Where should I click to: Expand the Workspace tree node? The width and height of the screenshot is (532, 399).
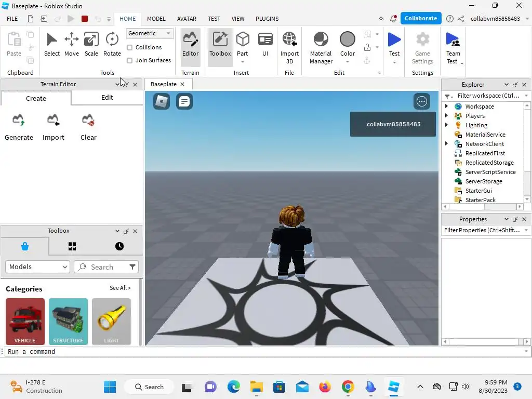click(x=446, y=106)
